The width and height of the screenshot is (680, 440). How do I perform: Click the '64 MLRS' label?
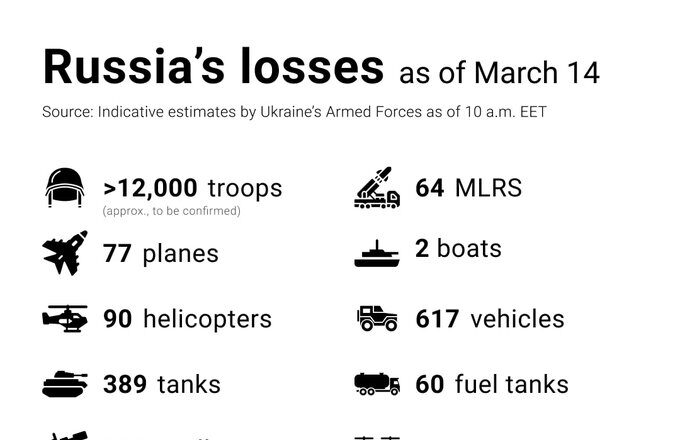pyautogui.click(x=468, y=188)
